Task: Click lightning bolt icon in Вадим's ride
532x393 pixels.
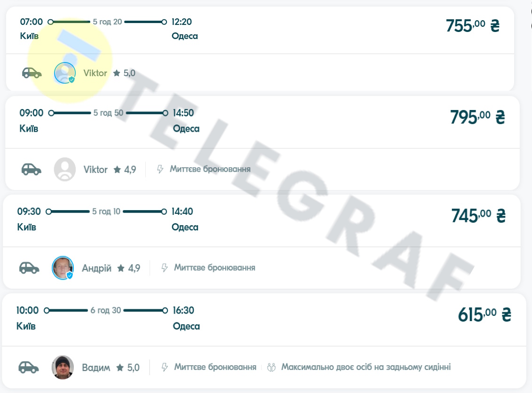Action: click(165, 367)
